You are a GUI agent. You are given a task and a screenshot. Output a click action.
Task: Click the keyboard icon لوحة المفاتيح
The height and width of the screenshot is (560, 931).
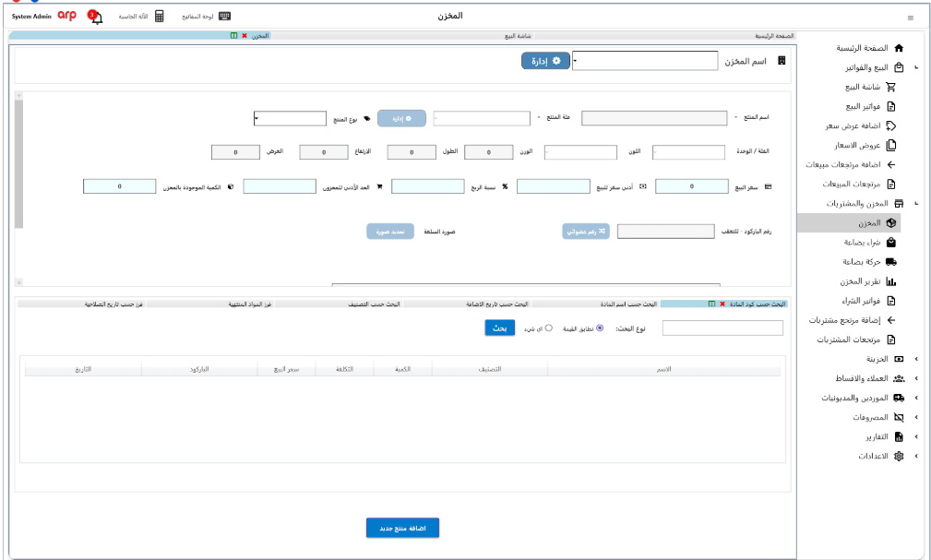click(x=224, y=17)
